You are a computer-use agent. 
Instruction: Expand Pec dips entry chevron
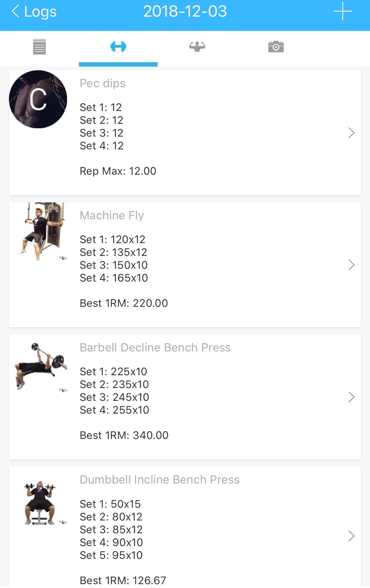click(x=351, y=133)
